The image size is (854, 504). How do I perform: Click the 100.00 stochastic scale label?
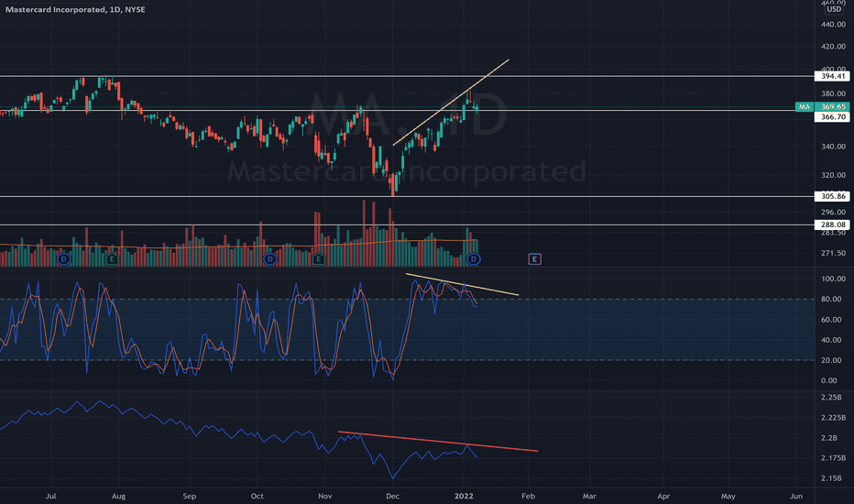pyautogui.click(x=833, y=279)
